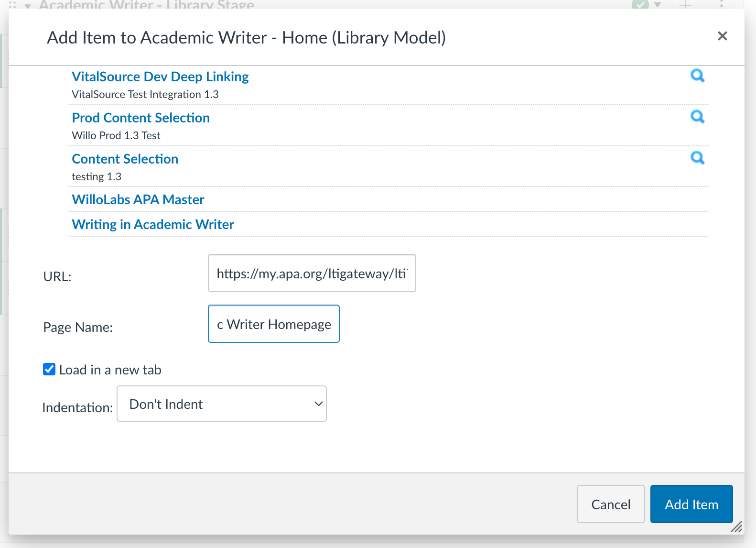This screenshot has height=548, width=756.
Task: Select the VitalSource Dev Deep Linking tool
Action: pos(160,77)
